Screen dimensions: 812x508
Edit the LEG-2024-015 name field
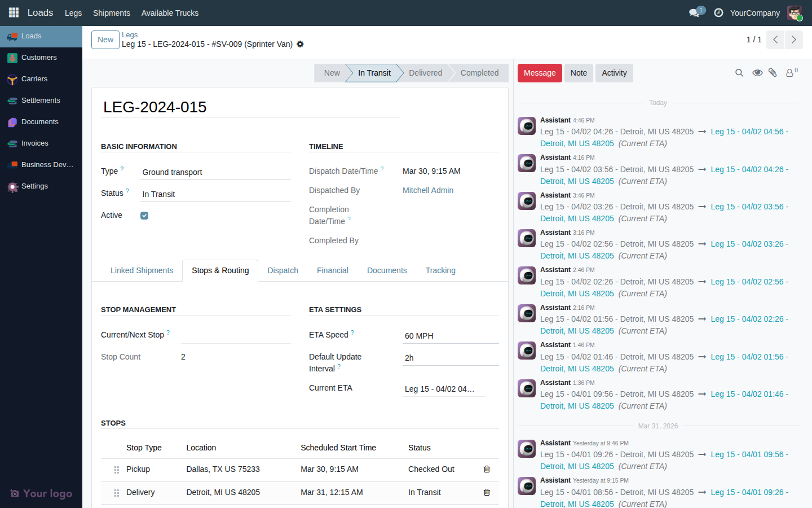coord(250,107)
